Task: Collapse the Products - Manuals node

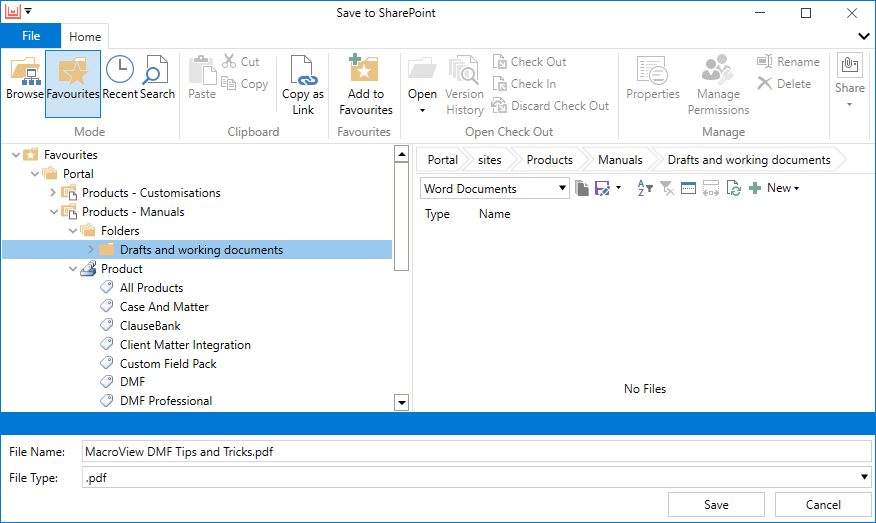Action: click(54, 212)
